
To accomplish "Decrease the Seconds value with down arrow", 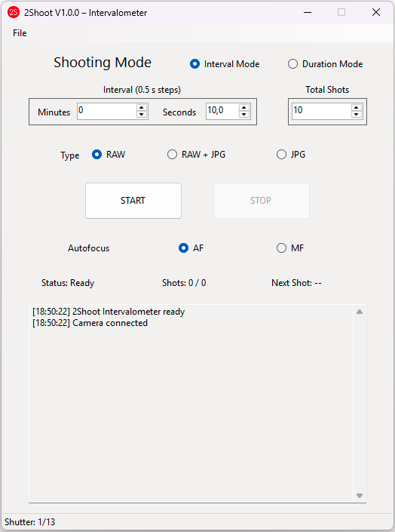I will click(243, 115).
